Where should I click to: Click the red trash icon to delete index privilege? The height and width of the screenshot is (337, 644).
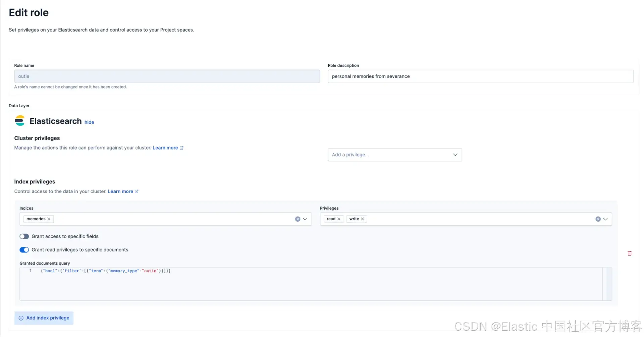630,254
